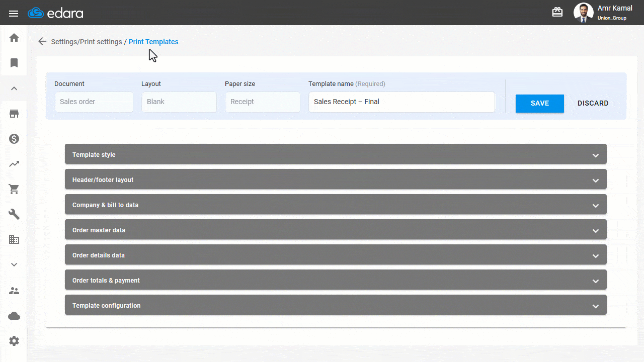The image size is (644, 362).
Task: Expand the Template configuration section
Action: [336, 305]
